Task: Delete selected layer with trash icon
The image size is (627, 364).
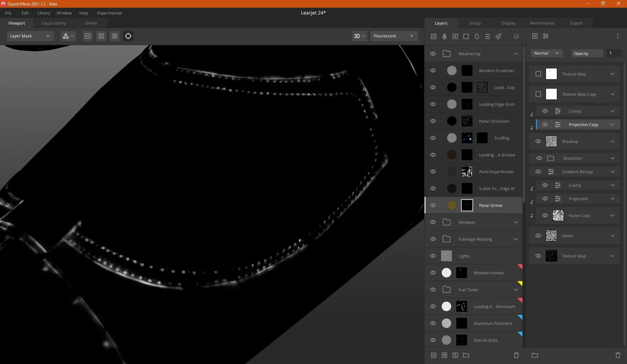Action: pos(516,355)
